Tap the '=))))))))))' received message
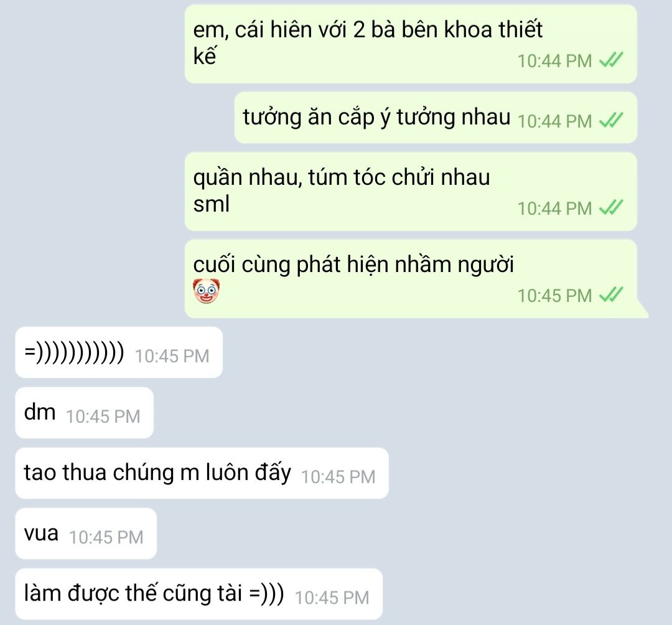Viewport: 672px width, 625px height. pos(119,352)
